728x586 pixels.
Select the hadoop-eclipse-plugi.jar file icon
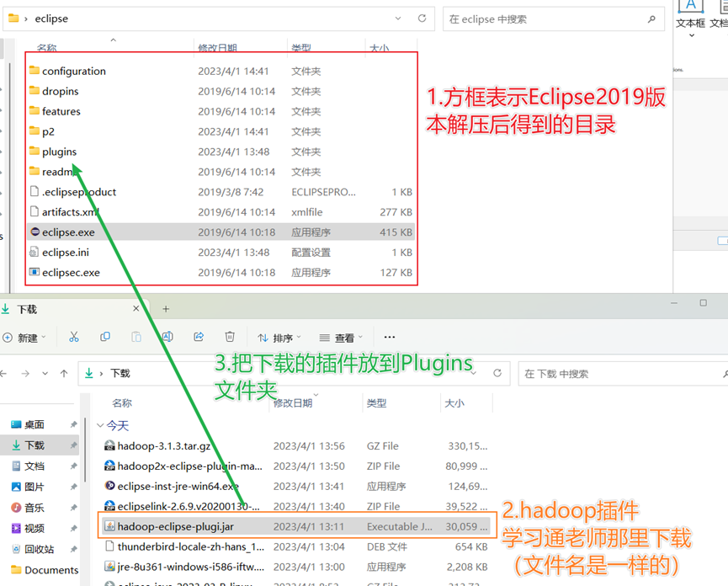pyautogui.click(x=109, y=526)
